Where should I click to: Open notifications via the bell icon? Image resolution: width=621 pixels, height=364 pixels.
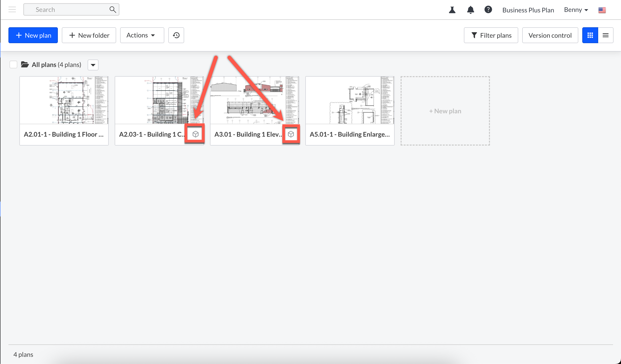coord(470,10)
